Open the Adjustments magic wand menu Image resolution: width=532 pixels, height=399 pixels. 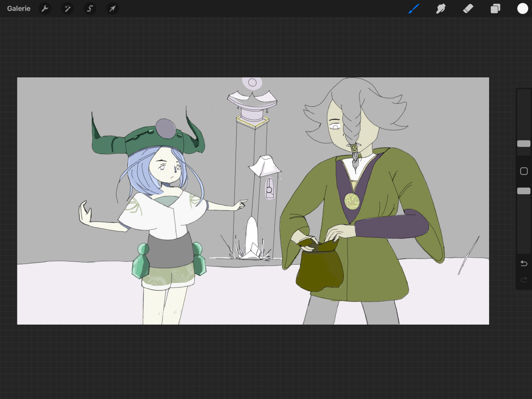67,9
